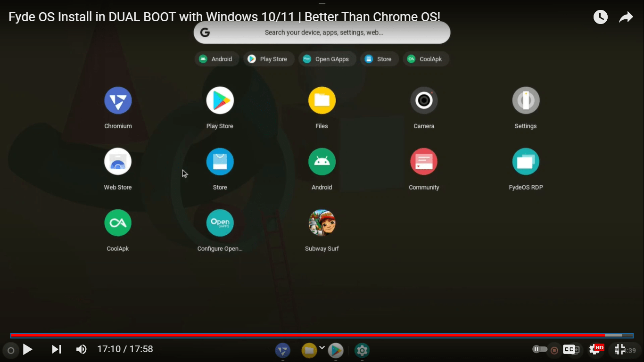This screenshot has height=362, width=644.
Task: Select the Android suggestion chip
Action: [x=216, y=59]
